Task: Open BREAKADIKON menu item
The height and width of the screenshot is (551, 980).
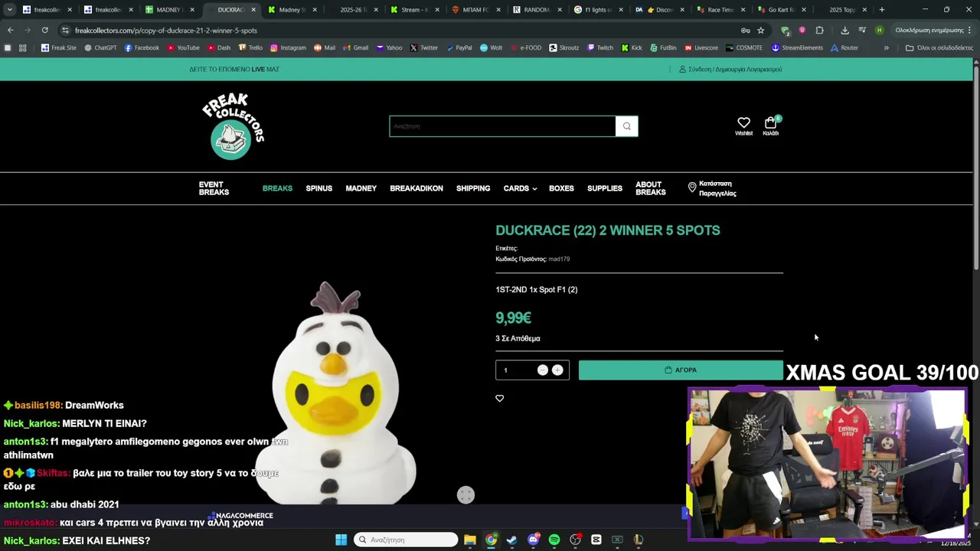Action: (416, 188)
